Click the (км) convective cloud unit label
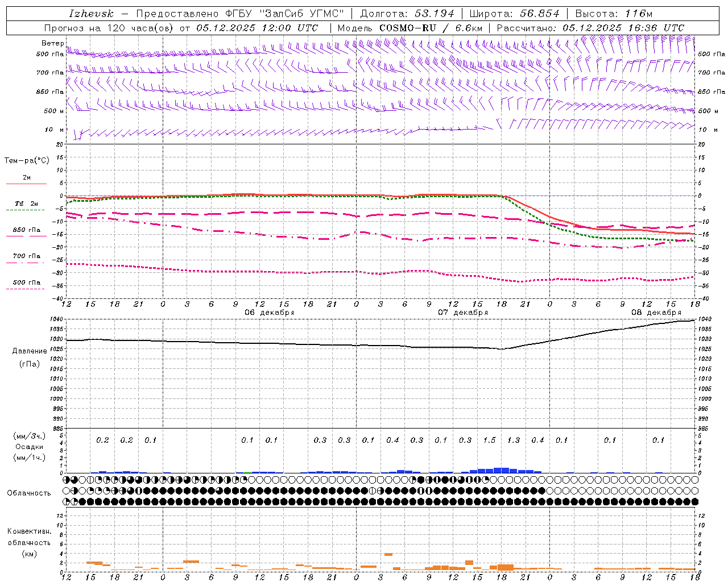The image size is (728, 582). tap(30, 553)
